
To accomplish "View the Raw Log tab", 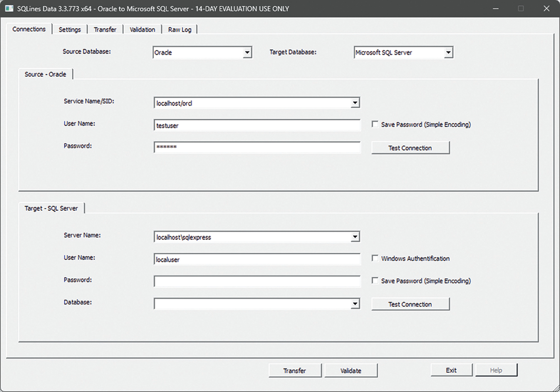I will pos(180,29).
